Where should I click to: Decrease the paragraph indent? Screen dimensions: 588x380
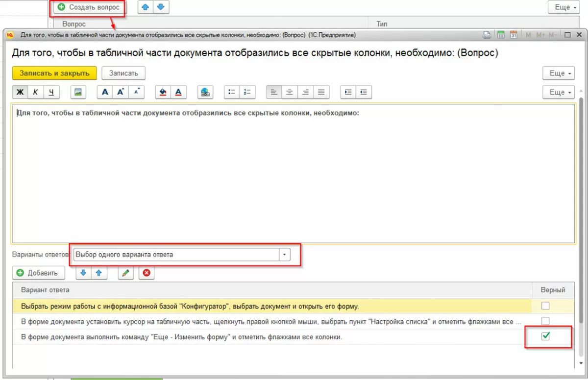[364, 92]
